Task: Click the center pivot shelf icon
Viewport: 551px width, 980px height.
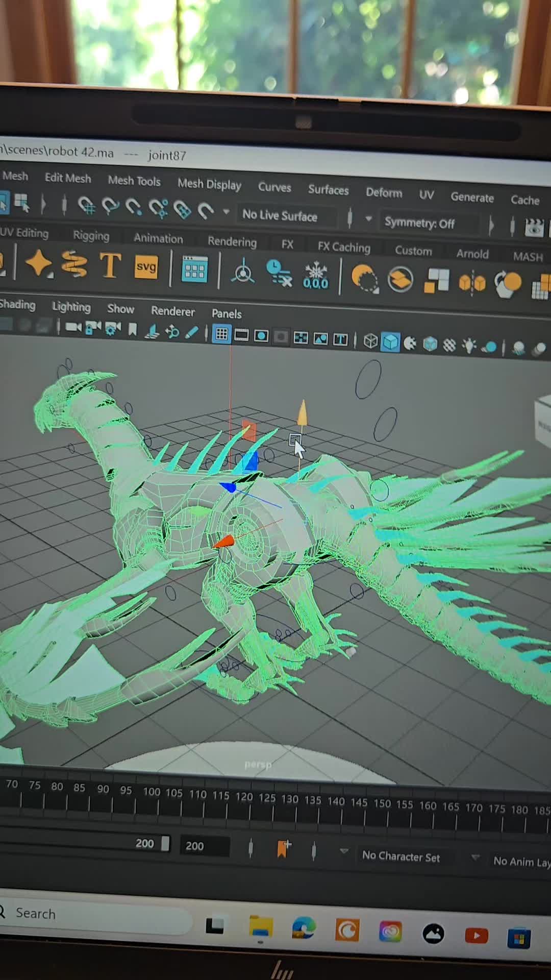Action: (243, 272)
